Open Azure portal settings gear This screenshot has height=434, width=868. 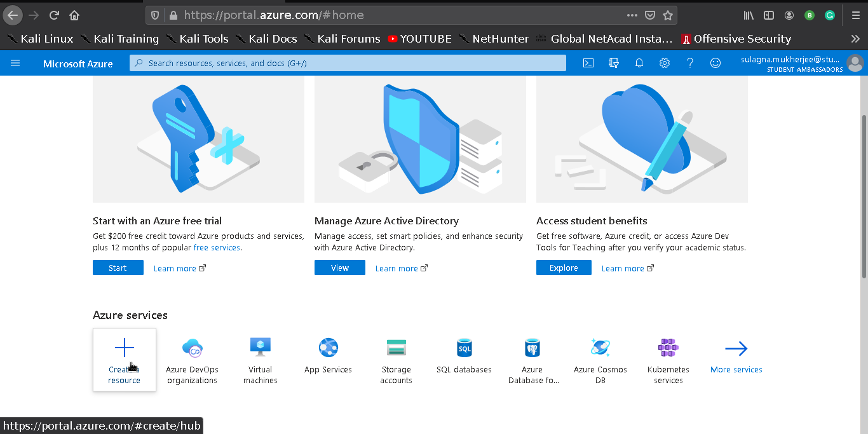665,63
